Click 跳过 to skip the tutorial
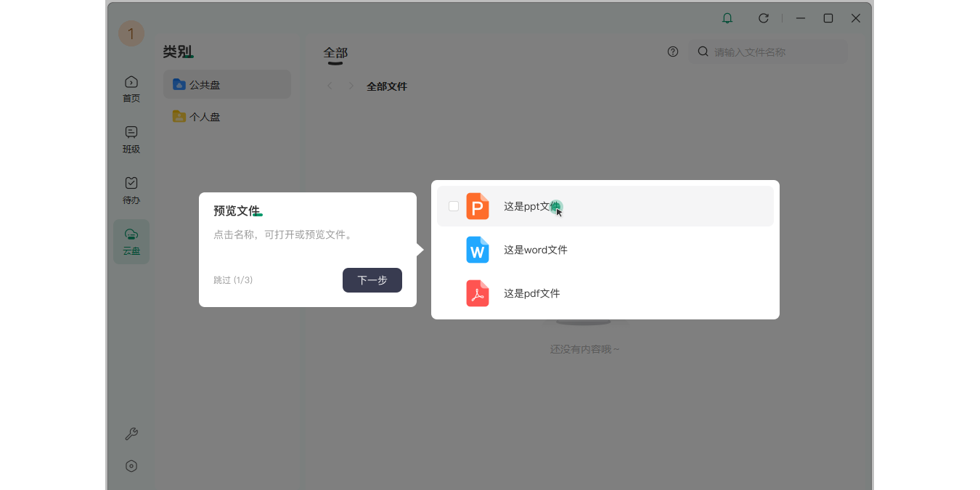Image resolution: width=980 pixels, height=490 pixels. click(x=221, y=279)
